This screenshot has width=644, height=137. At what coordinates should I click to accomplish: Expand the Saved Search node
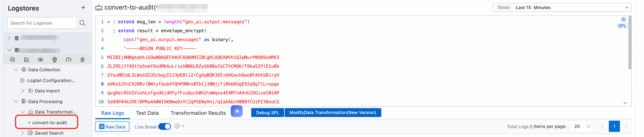(22, 133)
